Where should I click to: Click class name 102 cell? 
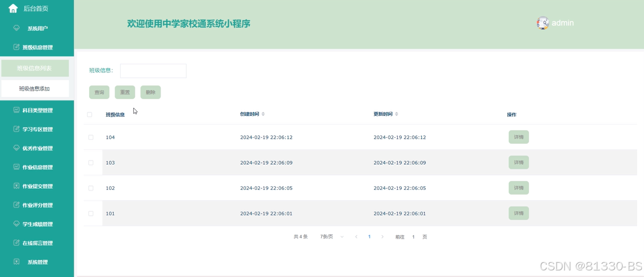click(110, 188)
